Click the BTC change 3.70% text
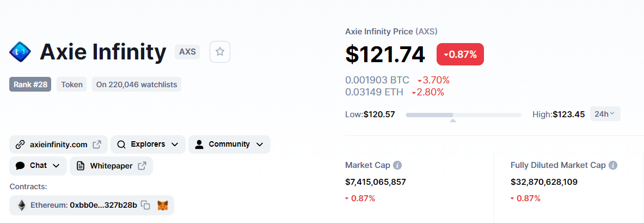Image resolution: width=644 pixels, height=223 pixels. point(433,80)
